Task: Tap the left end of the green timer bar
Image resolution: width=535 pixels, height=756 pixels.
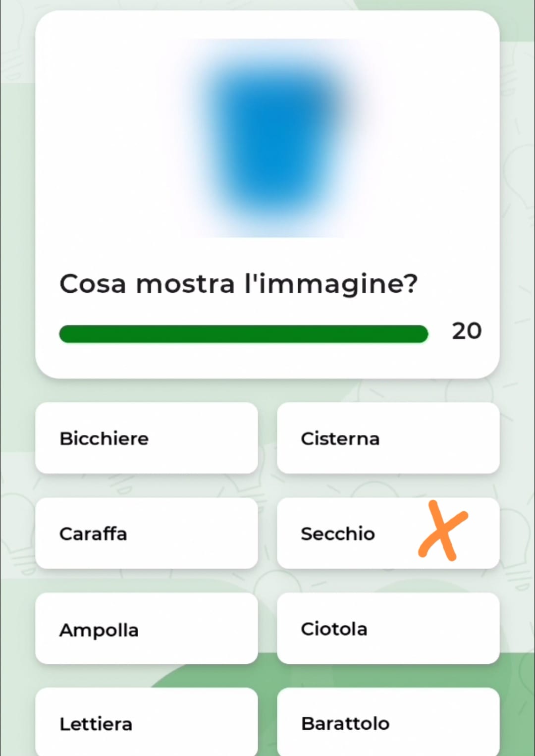Action: tap(67, 334)
